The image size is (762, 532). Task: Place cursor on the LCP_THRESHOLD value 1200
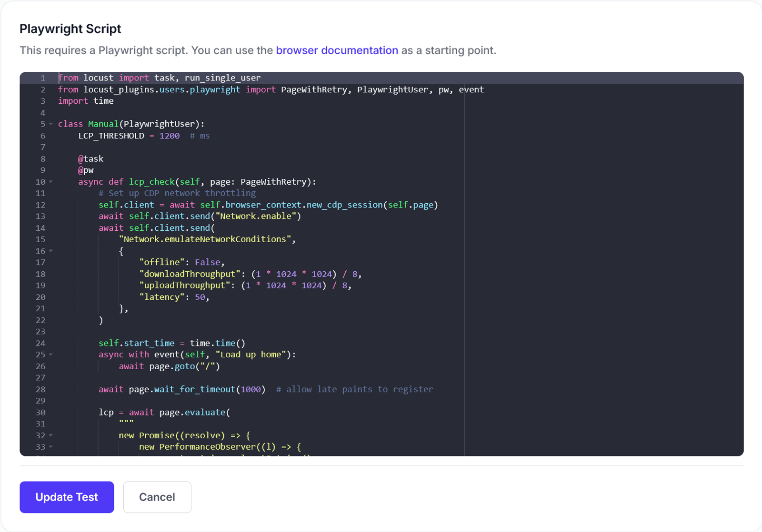tap(169, 136)
